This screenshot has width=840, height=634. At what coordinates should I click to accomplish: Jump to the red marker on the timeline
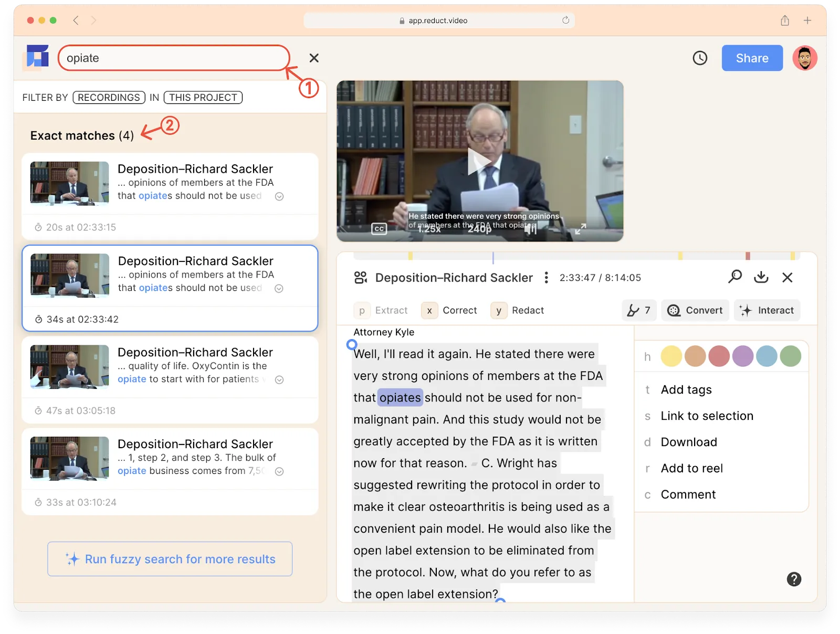[x=748, y=256]
